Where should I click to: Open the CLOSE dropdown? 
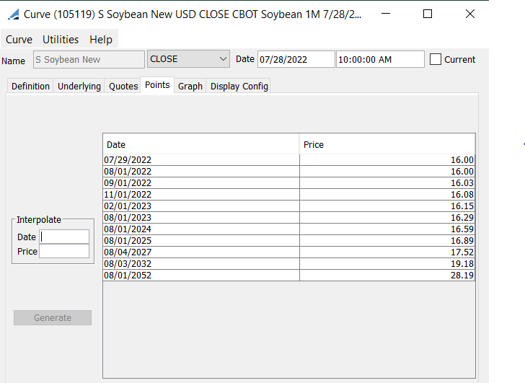(188, 59)
